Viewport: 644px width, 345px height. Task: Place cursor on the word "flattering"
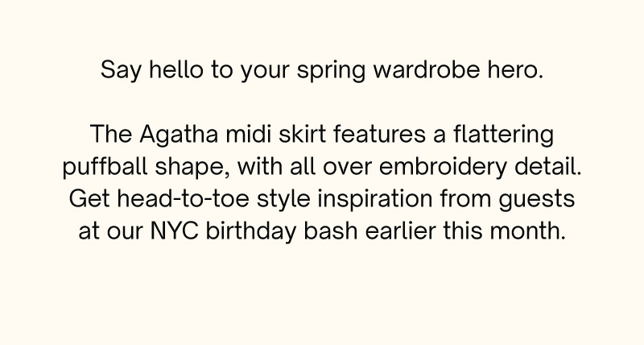coord(504,135)
